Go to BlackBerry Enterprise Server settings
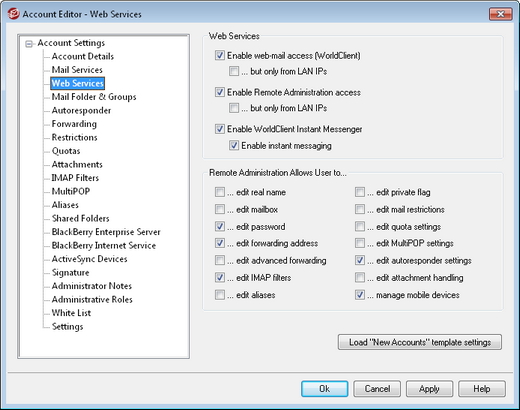 (x=106, y=232)
